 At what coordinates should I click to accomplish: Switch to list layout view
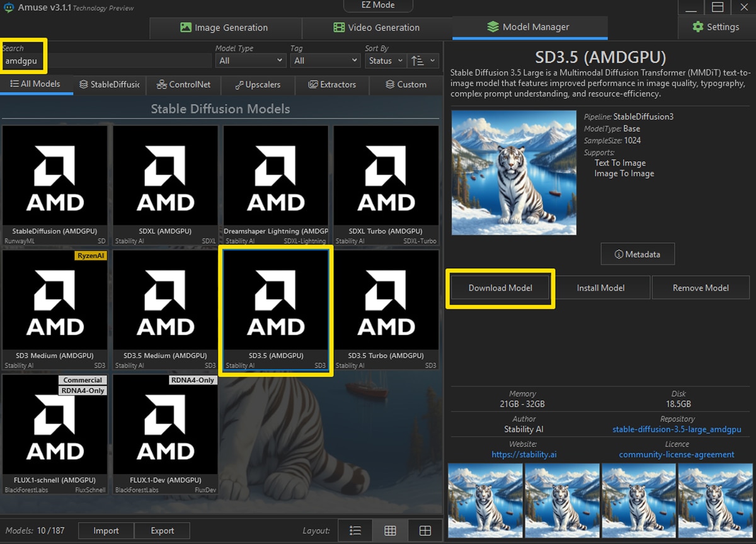click(x=355, y=531)
